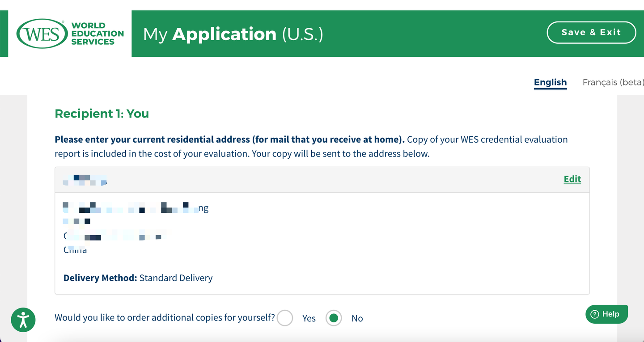Select the No radio button
The height and width of the screenshot is (342, 644).
[x=334, y=318]
